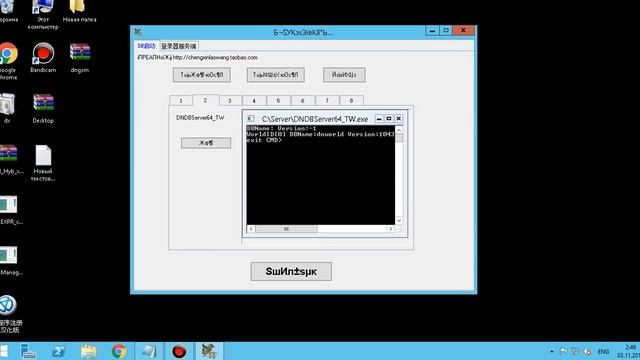640x360 pixels.
Task: Switch to Chrome in the taskbar
Action: [119, 351]
